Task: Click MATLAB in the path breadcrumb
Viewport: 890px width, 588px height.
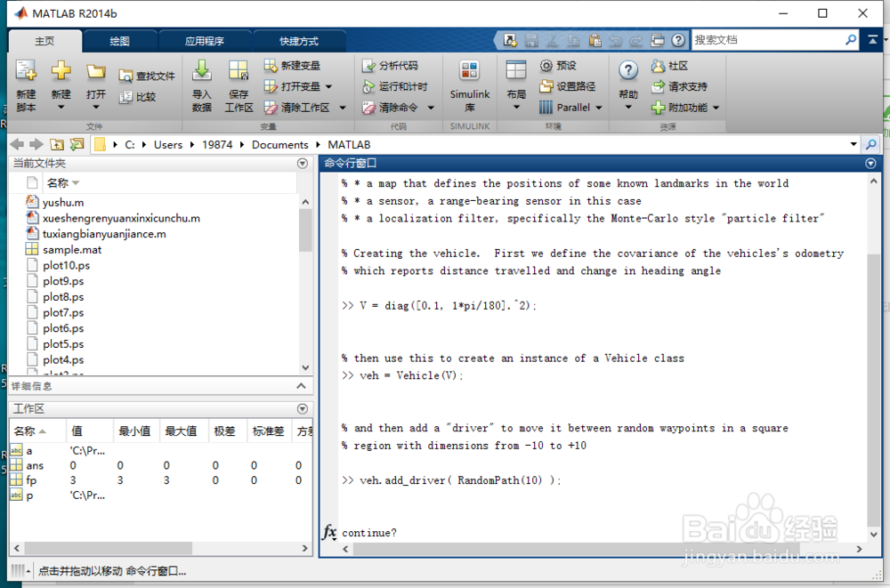Action: click(349, 145)
